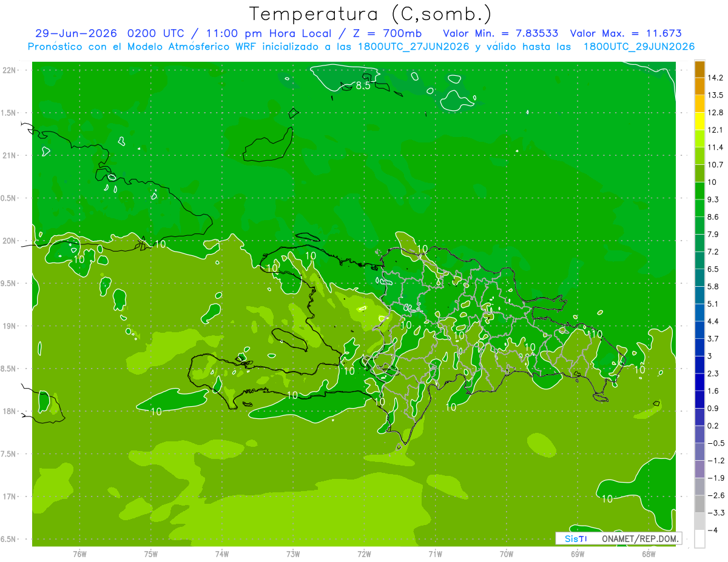
Task: Click the '20N' latitude label
Action: (x=10, y=241)
